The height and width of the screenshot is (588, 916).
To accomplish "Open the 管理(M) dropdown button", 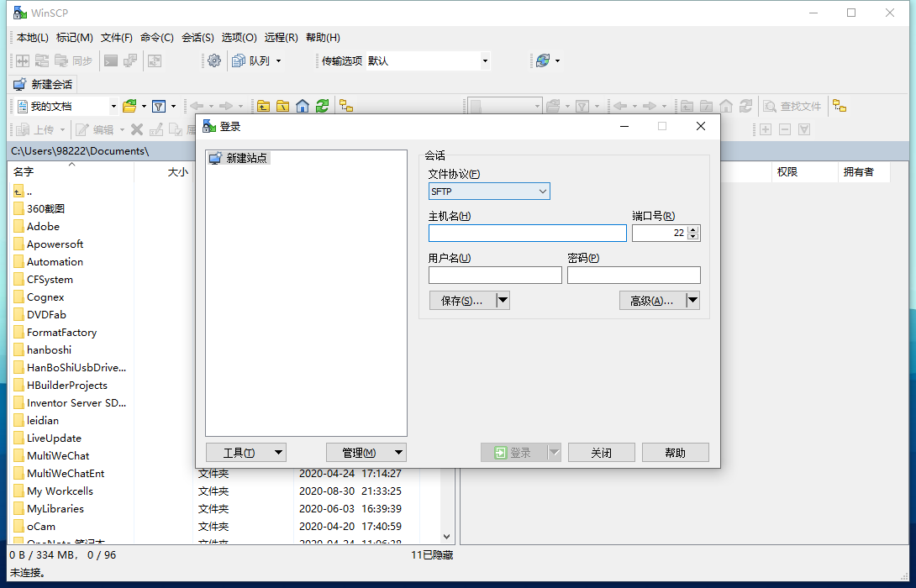I will [366, 453].
